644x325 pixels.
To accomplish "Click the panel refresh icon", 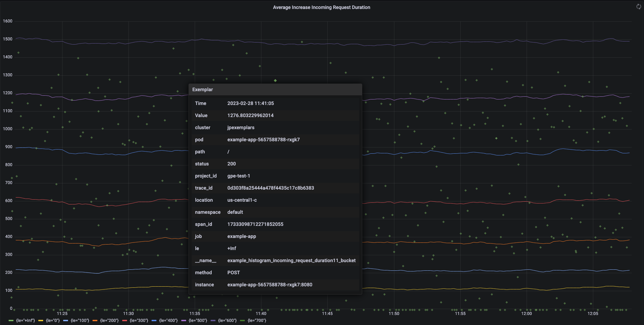I will 638,6.
